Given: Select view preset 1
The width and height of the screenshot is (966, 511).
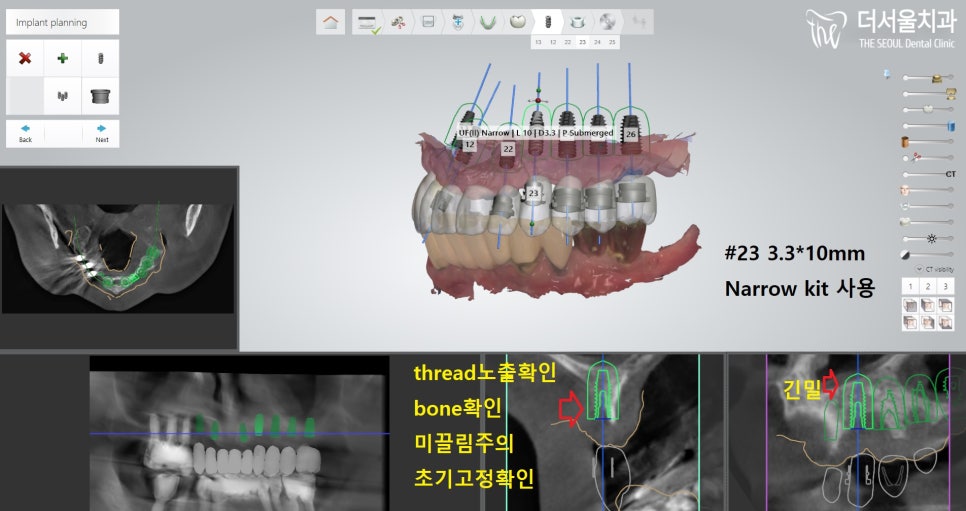Looking at the screenshot, I should pyautogui.click(x=911, y=287).
